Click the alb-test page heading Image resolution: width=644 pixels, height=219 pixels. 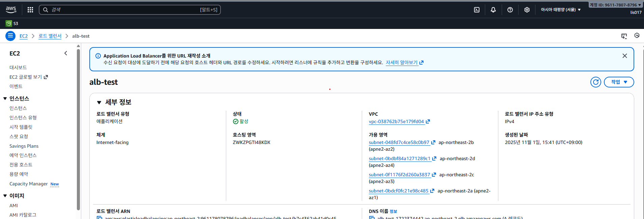(x=104, y=82)
